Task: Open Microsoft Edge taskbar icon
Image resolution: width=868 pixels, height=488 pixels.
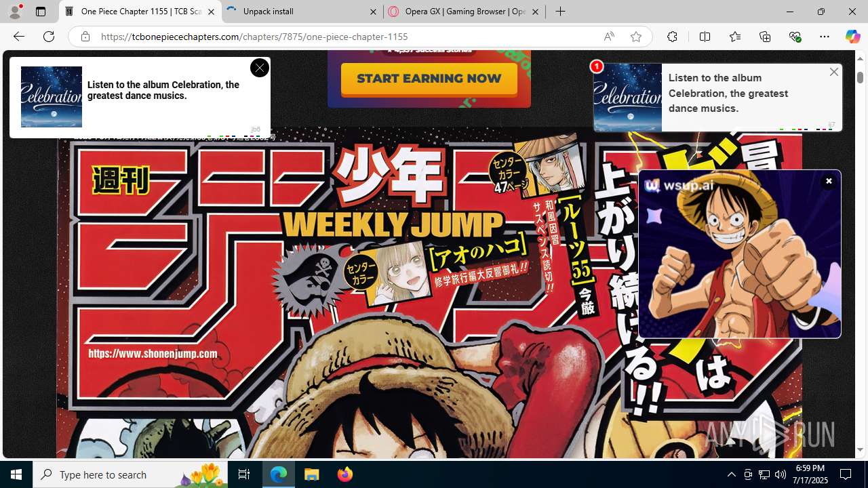Action: click(x=279, y=474)
